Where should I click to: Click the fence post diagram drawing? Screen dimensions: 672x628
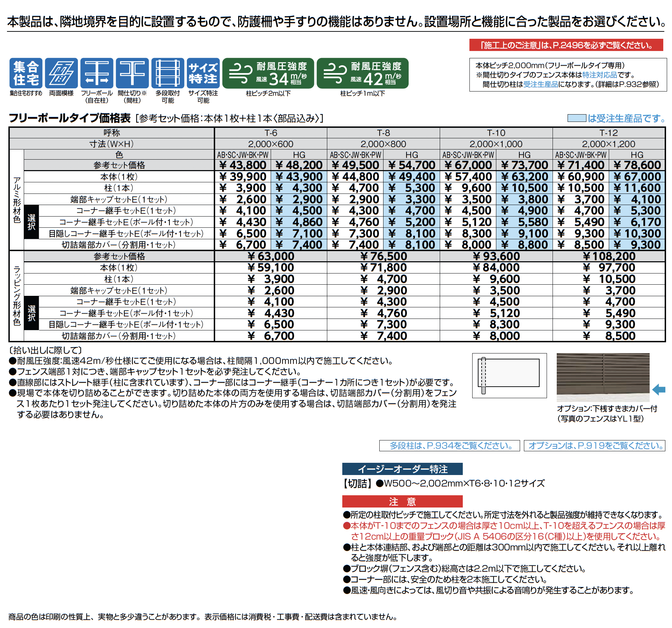click(x=509, y=375)
